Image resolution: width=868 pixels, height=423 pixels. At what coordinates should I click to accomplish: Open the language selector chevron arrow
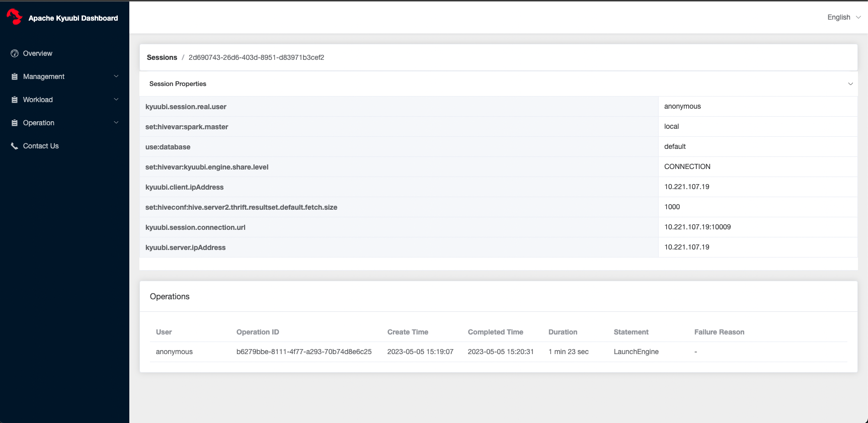(858, 17)
